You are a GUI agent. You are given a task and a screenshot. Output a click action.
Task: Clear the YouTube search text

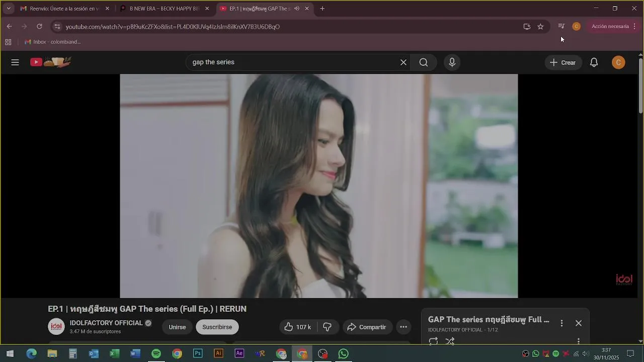(x=403, y=62)
